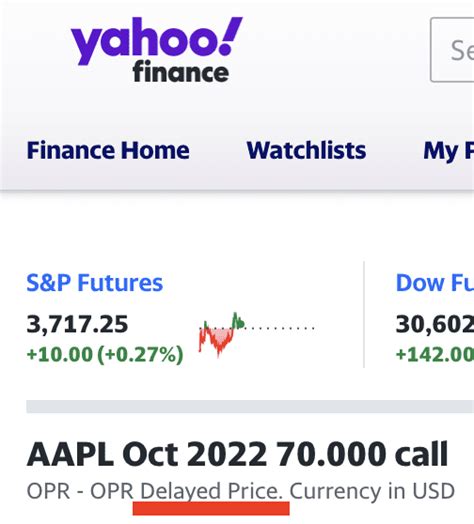Click the red underline bar below Delayed Price
Screen dimensions: 474x524
pyautogui.click(x=211, y=508)
